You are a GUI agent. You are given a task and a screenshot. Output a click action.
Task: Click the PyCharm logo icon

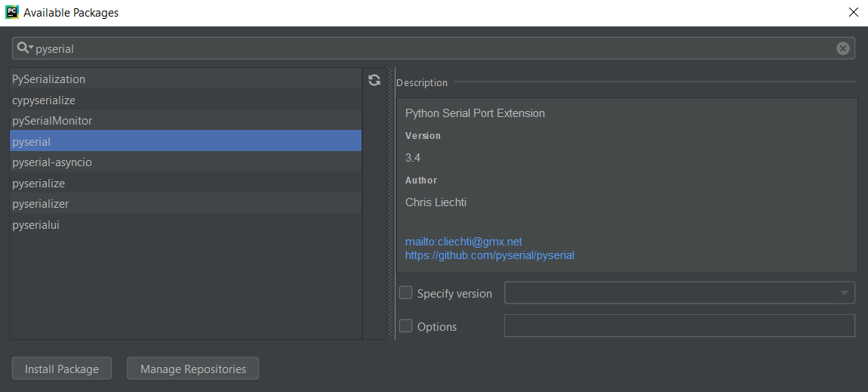pos(11,11)
